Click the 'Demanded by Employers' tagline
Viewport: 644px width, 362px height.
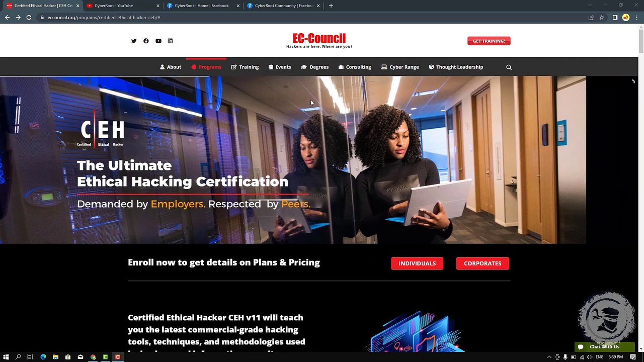click(194, 204)
